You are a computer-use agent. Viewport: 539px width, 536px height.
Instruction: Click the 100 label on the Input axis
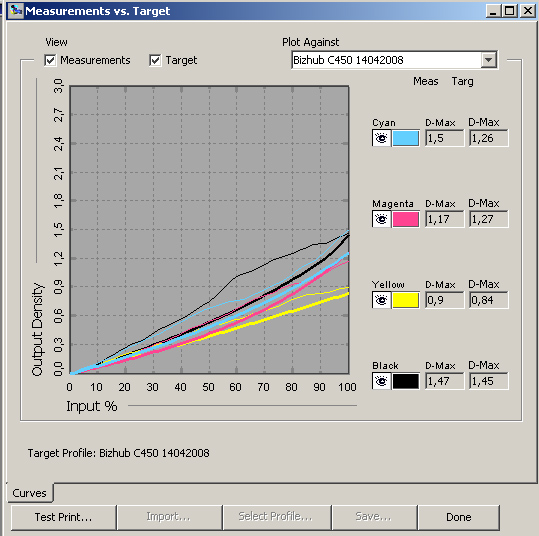347,387
